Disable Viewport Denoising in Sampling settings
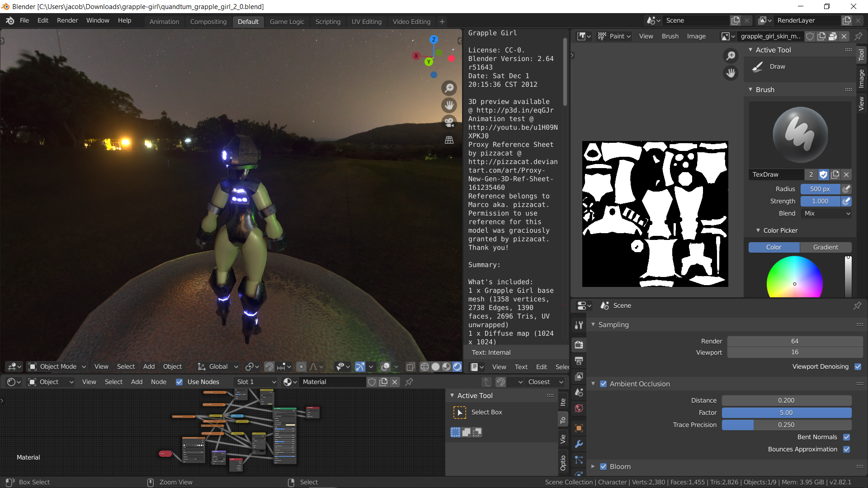The height and width of the screenshot is (488, 868). click(x=857, y=366)
